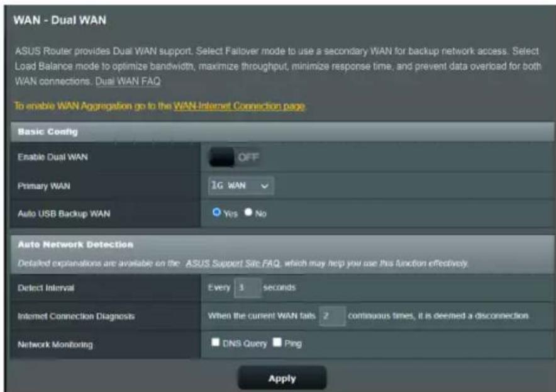Open the WAN Internet Connection page link
The width and height of the screenshot is (556, 392).
240,106
